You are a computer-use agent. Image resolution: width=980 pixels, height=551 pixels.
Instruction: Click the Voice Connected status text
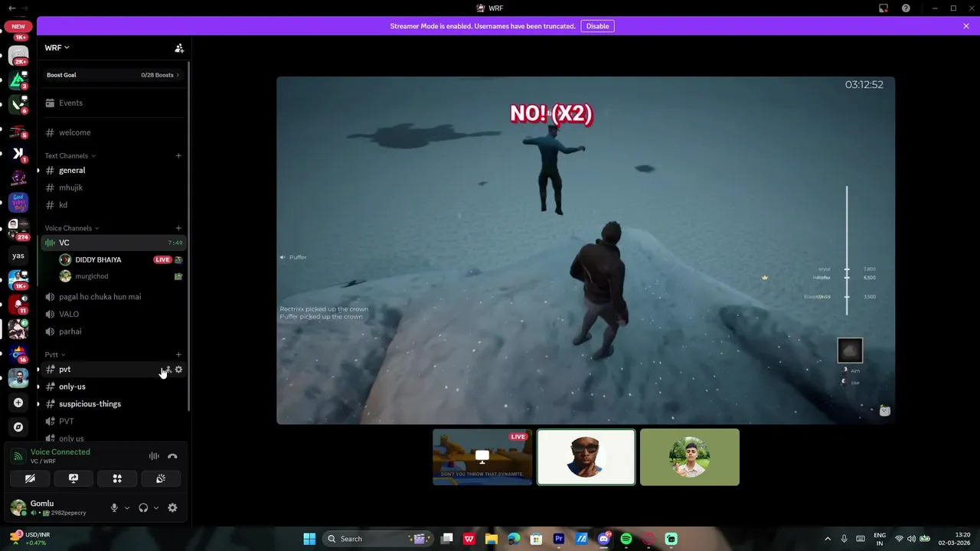(x=60, y=452)
